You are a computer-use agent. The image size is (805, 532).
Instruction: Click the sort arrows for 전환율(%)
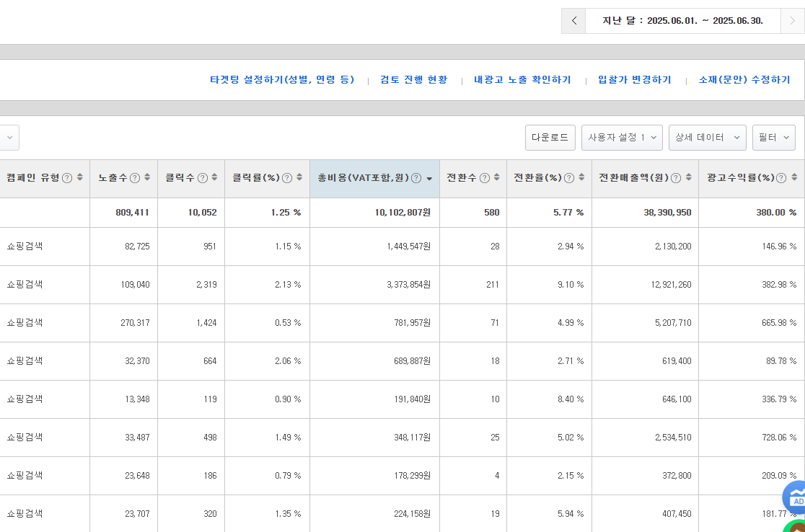pos(583,178)
